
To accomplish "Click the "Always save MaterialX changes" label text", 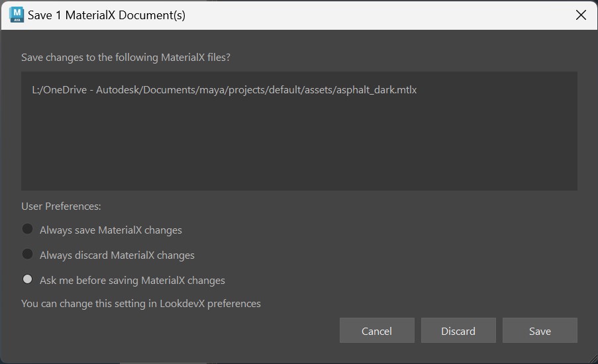I will tap(111, 230).
